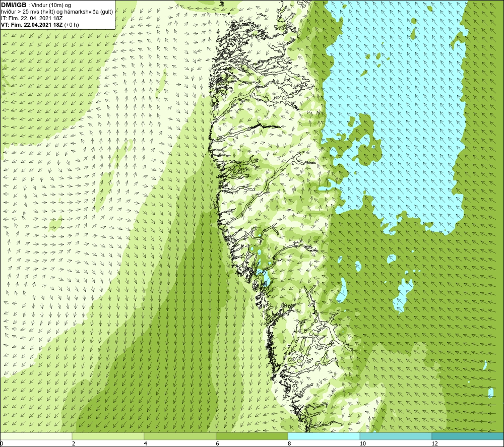
Task: Click the DMI/IGB title text
Action: [x=14, y=5]
